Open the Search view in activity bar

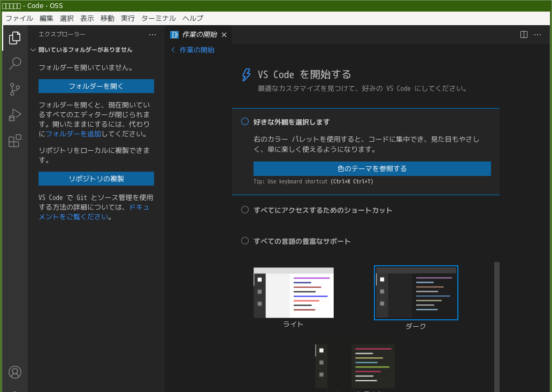[15, 63]
